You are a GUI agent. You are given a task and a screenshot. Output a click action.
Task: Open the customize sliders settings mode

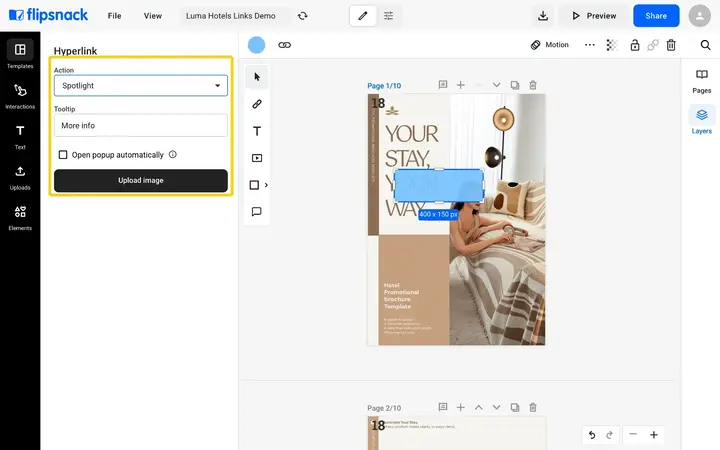point(388,16)
